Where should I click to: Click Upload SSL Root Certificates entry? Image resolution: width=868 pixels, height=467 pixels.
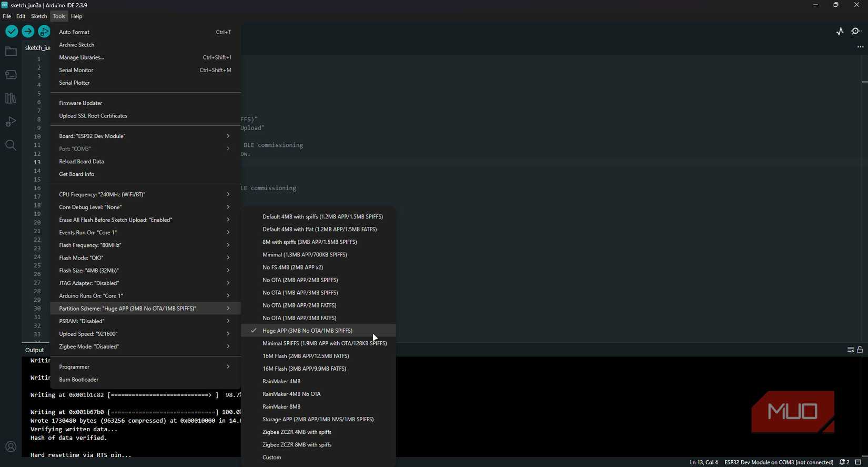pyautogui.click(x=145, y=116)
